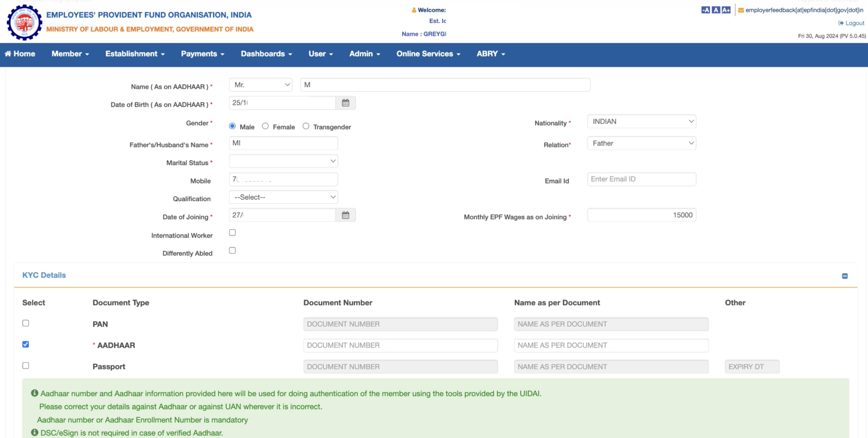Click the Passport document number field
Image resolution: width=868 pixels, height=438 pixels.
click(x=400, y=367)
